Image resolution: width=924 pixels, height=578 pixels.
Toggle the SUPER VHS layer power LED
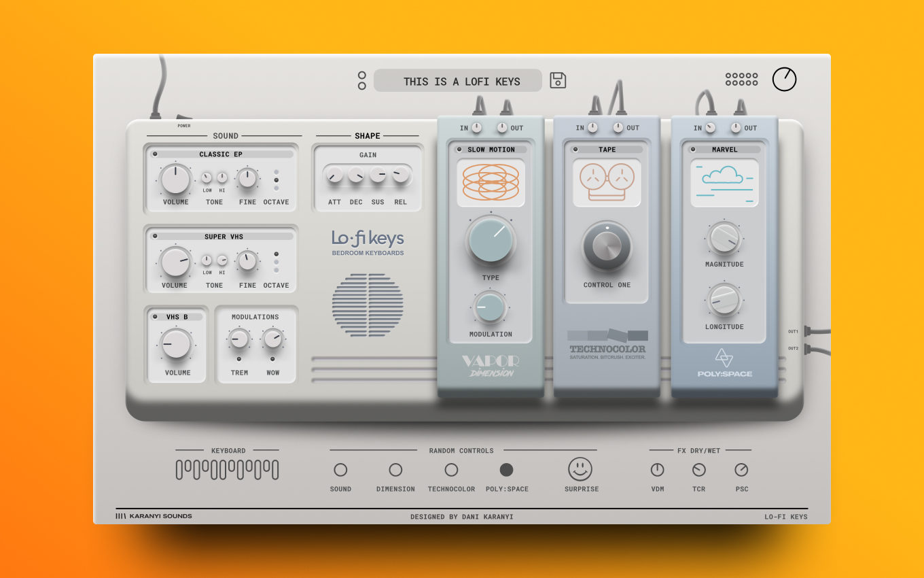(x=155, y=237)
